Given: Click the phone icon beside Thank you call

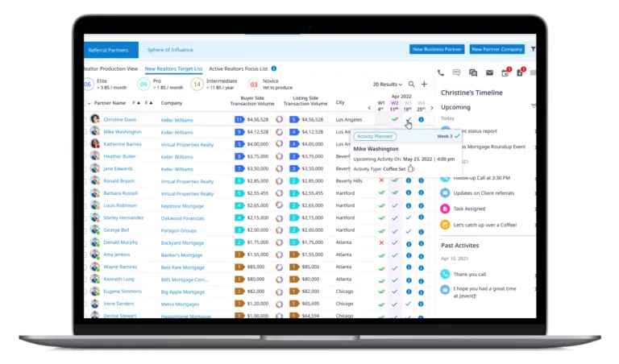Looking at the screenshot, I should [445, 274].
